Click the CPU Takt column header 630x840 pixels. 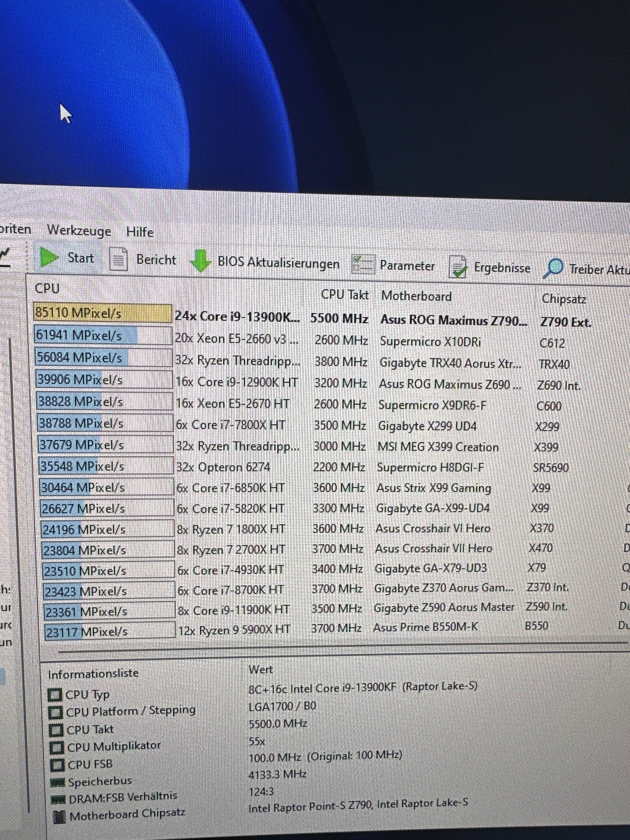click(344, 295)
